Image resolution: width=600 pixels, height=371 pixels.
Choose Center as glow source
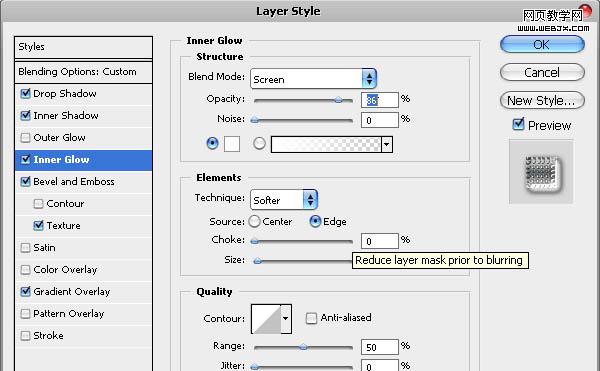(x=254, y=221)
